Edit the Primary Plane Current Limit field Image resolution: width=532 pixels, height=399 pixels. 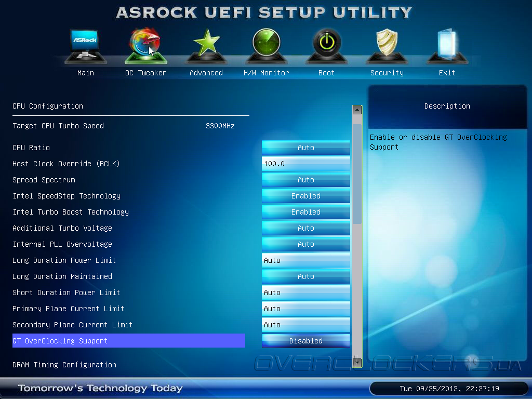[x=305, y=309]
